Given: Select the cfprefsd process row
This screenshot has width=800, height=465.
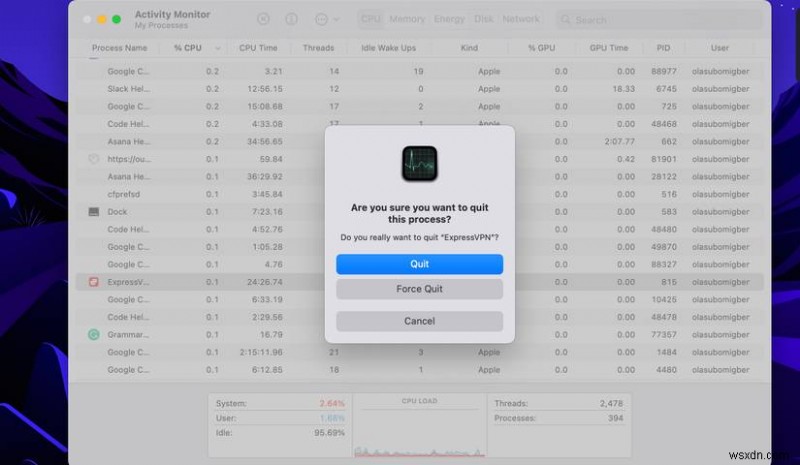Looking at the screenshot, I should tap(419, 194).
